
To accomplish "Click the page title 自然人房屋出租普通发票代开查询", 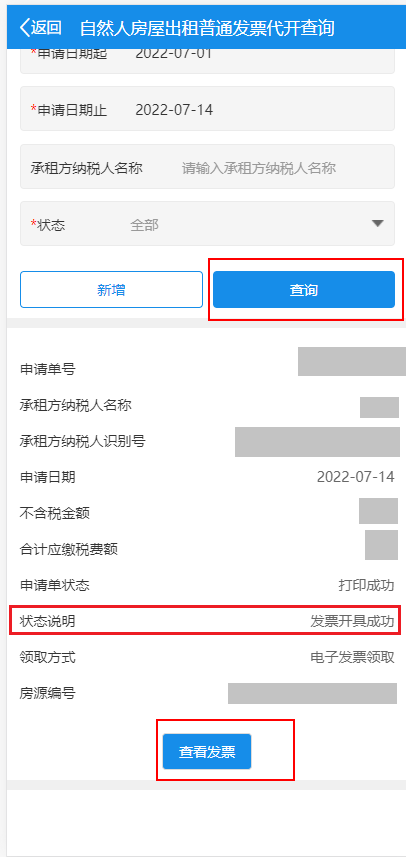I will [x=207, y=28].
